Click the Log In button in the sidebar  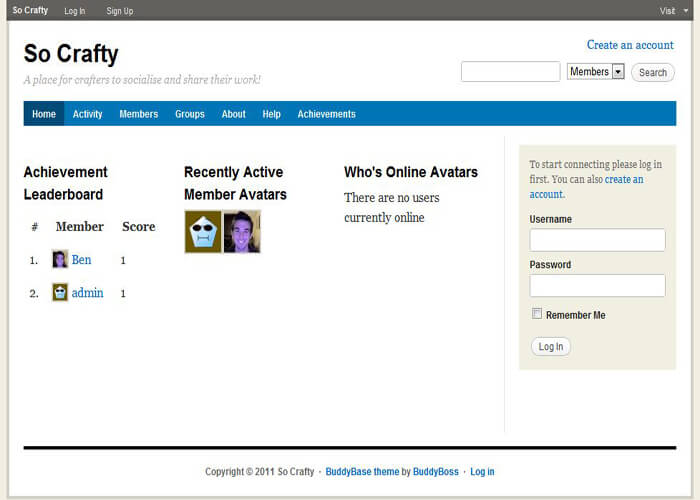(x=550, y=346)
